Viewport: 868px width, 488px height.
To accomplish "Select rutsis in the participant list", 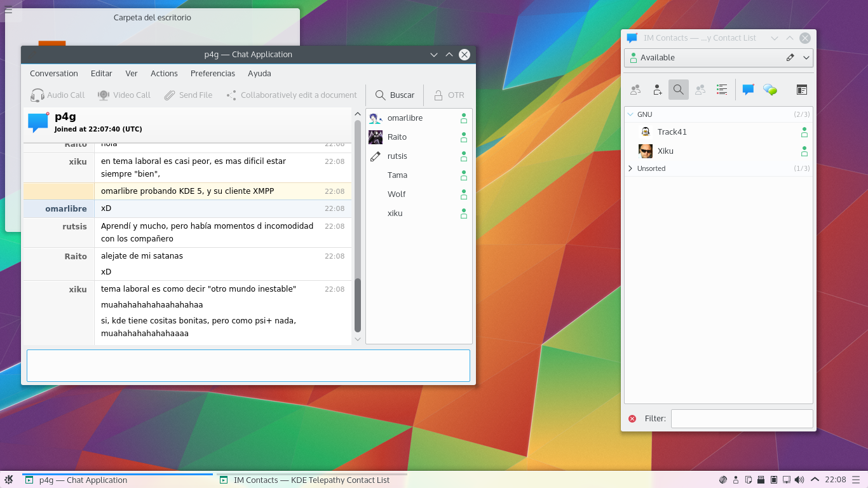I will 419,156.
